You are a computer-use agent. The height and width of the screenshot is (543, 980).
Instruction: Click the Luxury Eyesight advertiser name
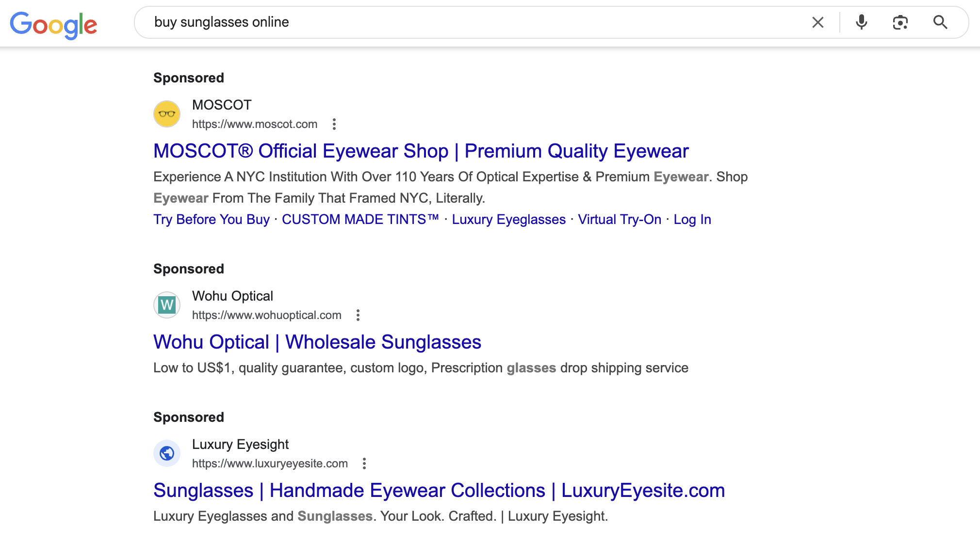pyautogui.click(x=240, y=444)
